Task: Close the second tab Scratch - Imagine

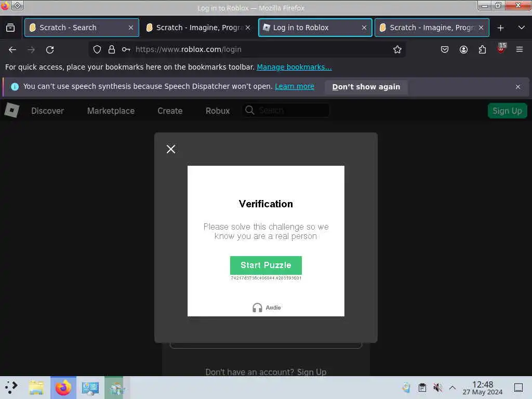Action: 248,28
